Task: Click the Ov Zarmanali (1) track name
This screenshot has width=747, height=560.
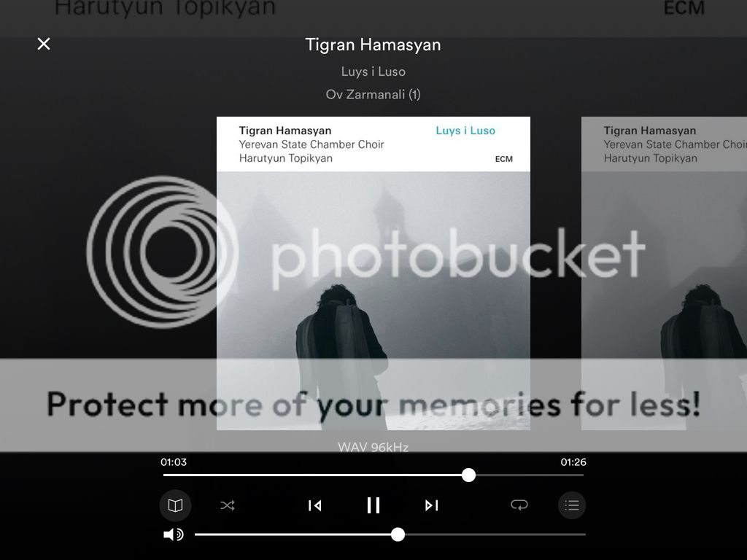Action: coord(373,95)
